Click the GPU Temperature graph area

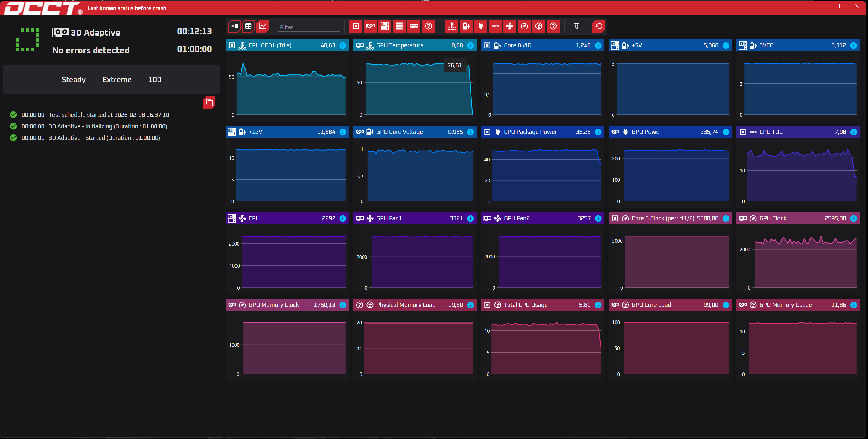(x=415, y=86)
